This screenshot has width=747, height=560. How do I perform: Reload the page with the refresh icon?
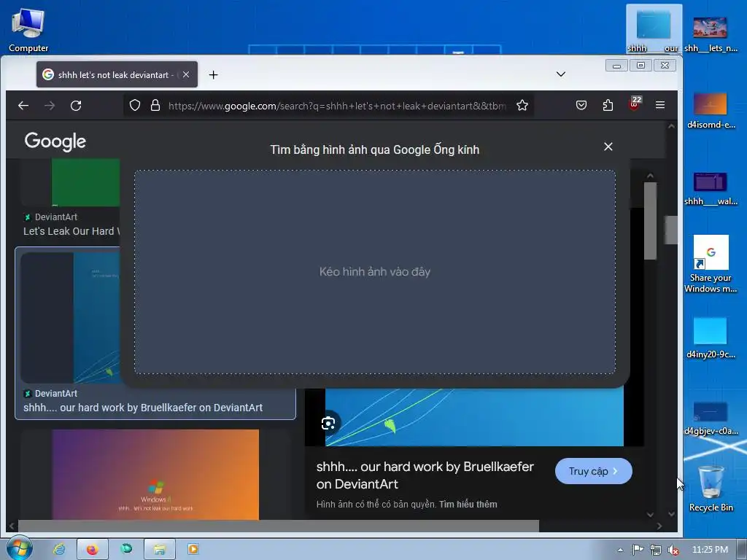pyautogui.click(x=76, y=105)
